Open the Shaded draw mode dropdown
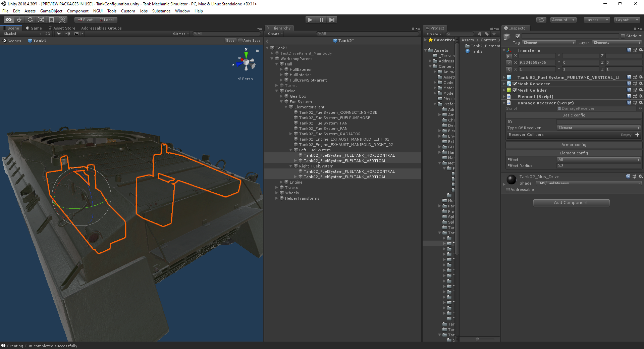 tap(22, 34)
